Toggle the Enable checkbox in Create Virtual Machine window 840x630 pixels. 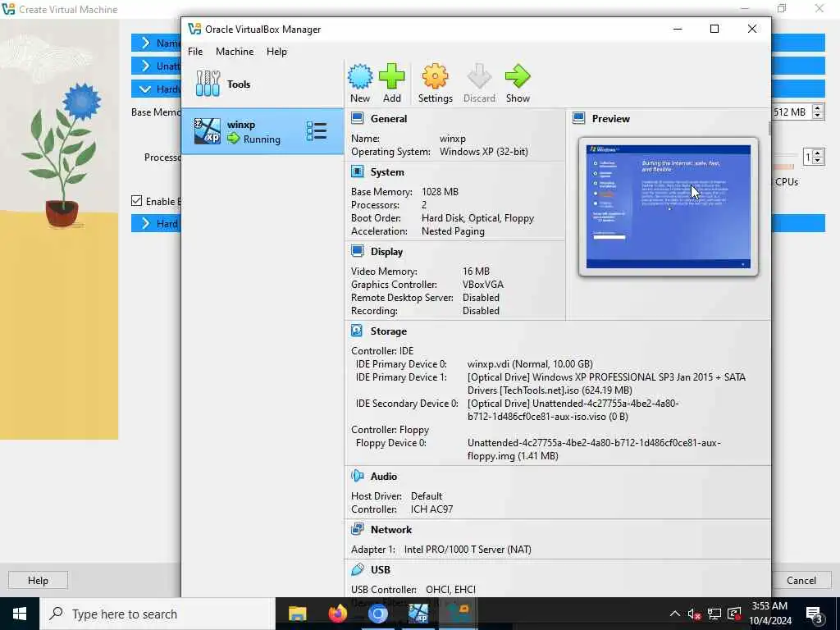coord(137,201)
